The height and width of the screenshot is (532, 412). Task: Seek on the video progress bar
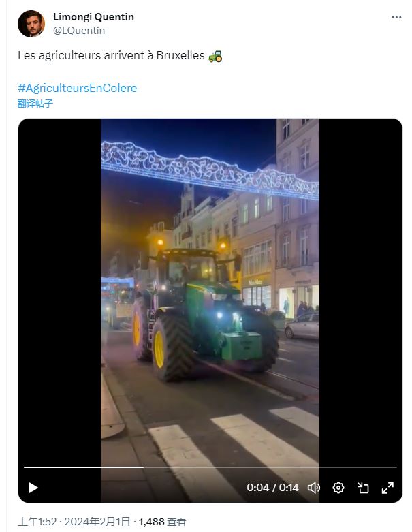tap(210, 467)
